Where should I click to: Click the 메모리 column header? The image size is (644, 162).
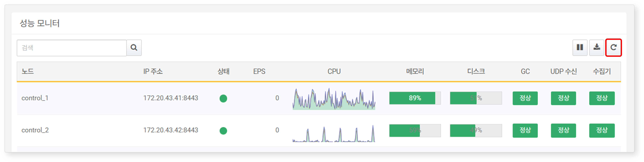(x=415, y=72)
